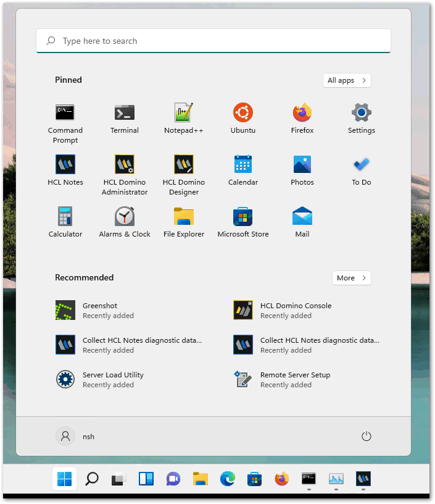Open taskbar Search magnifier

click(92, 479)
